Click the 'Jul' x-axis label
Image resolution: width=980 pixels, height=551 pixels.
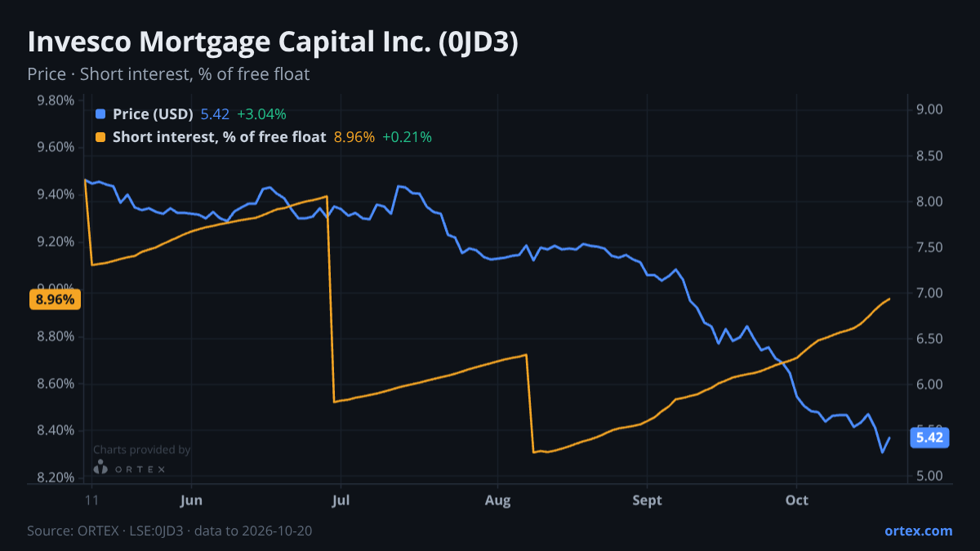341,500
